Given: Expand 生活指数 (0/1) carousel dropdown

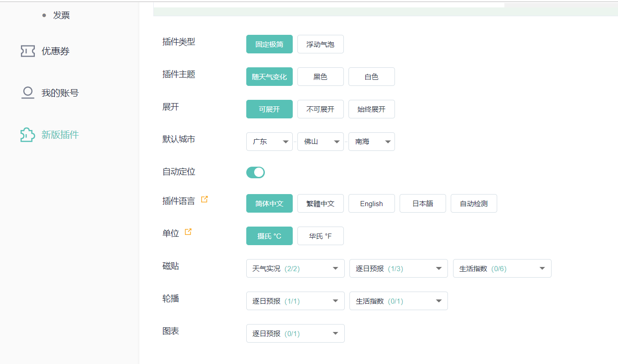Looking at the screenshot, I should (399, 301).
